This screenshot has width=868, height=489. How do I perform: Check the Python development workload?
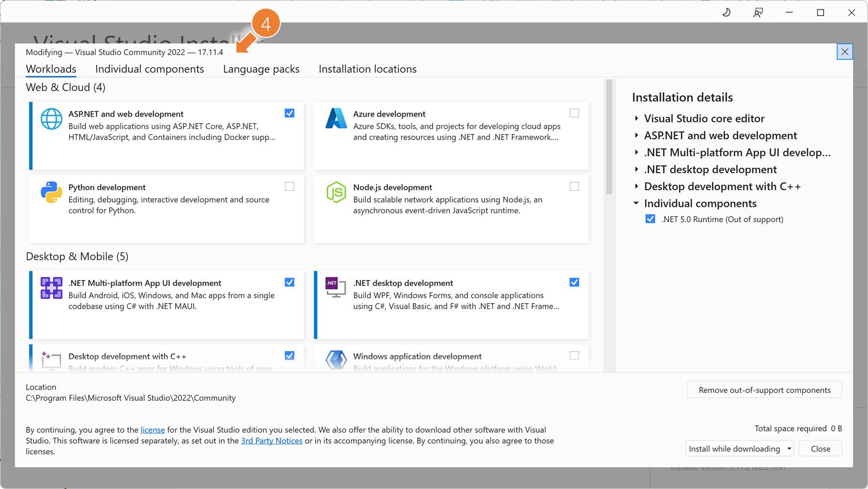click(290, 187)
